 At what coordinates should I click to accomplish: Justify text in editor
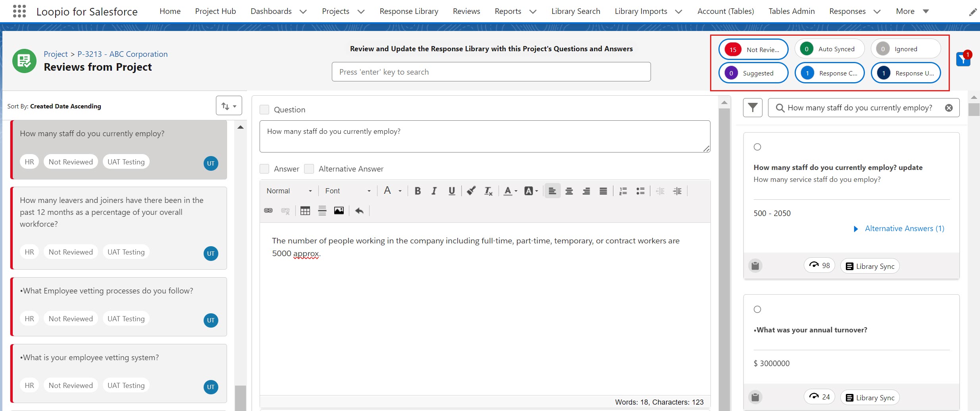pyautogui.click(x=603, y=191)
